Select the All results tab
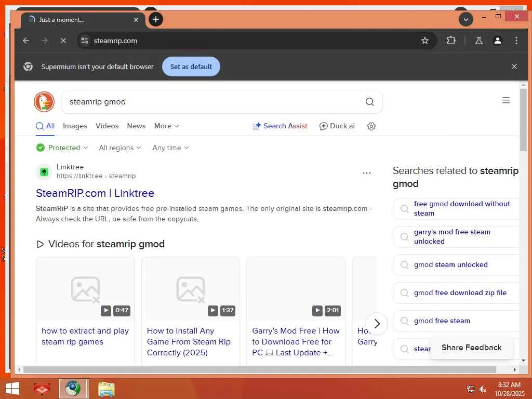Image resolution: width=532 pixels, height=399 pixels. (x=45, y=126)
